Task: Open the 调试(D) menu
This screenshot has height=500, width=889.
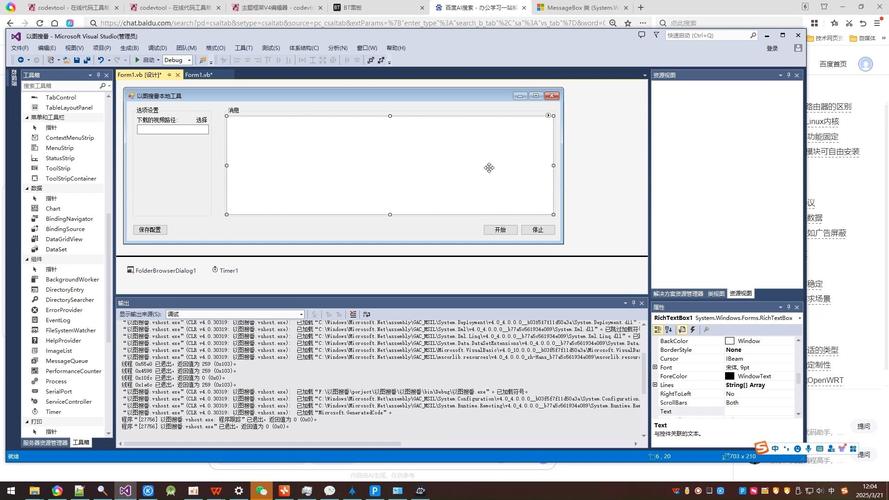Action: point(157,47)
